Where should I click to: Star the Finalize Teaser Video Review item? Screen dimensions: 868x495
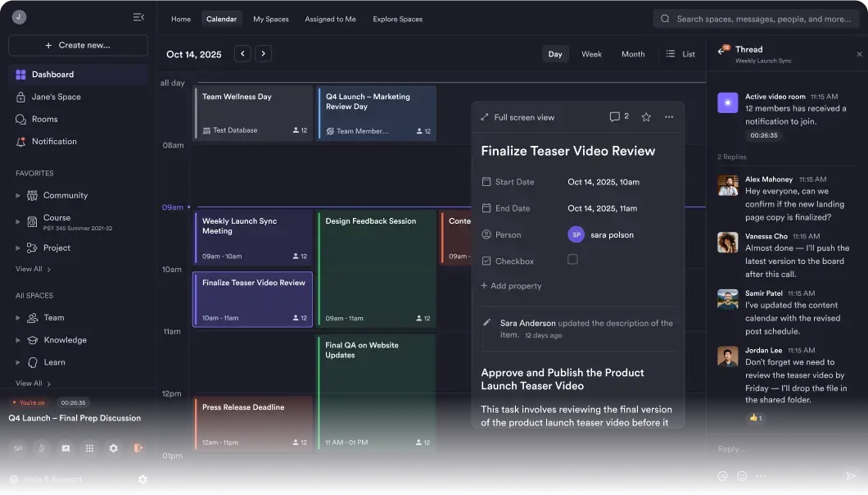click(x=646, y=117)
